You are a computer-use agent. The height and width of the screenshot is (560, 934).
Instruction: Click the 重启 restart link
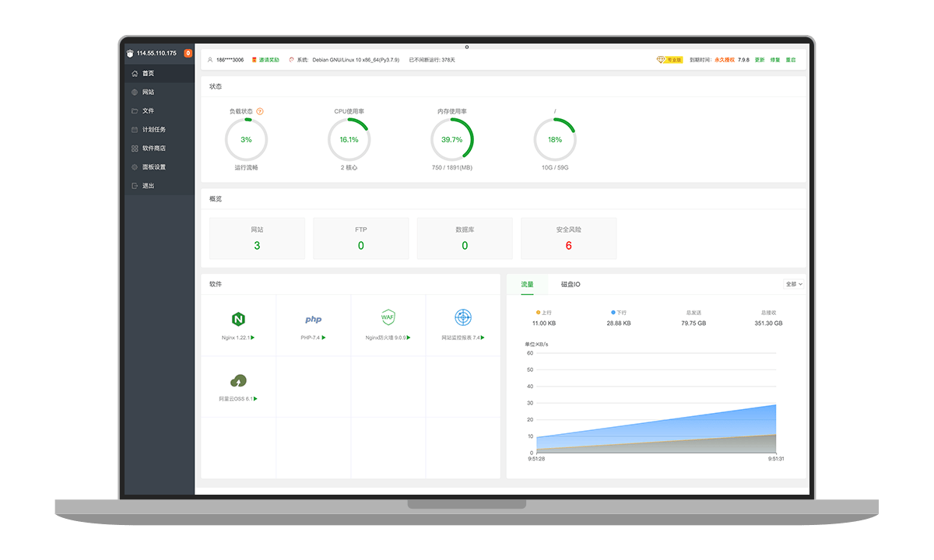tap(791, 60)
